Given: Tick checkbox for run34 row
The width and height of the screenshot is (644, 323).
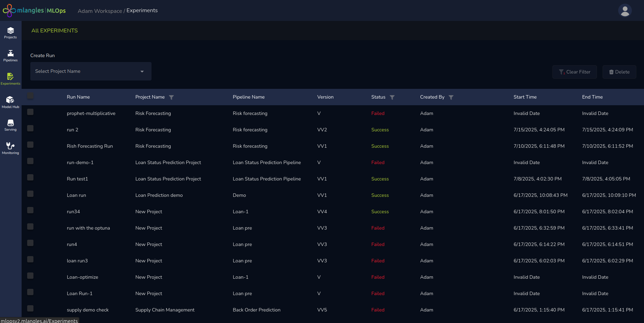Looking at the screenshot, I should point(30,210).
